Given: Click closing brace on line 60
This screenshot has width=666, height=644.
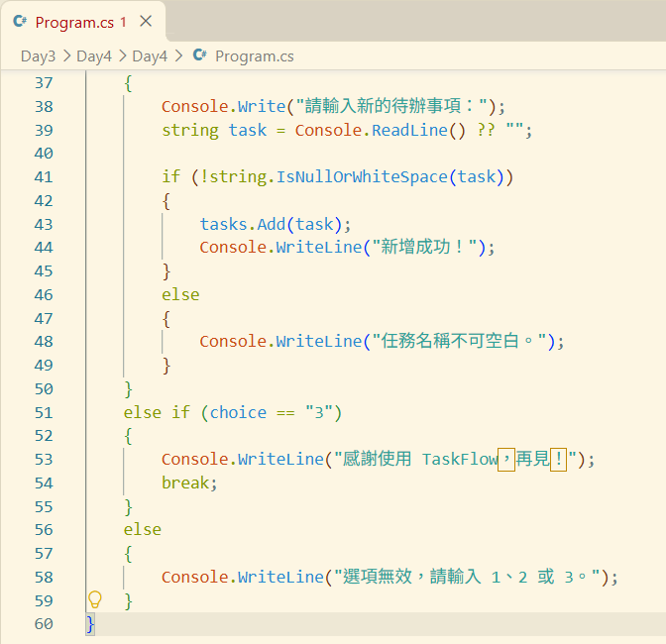Looking at the screenshot, I should pyautogui.click(x=90, y=624).
